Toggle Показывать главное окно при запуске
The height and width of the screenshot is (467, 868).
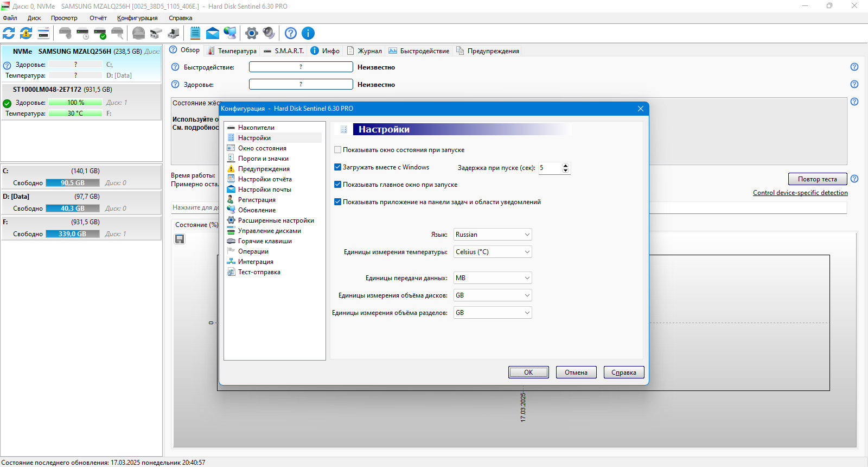pos(338,185)
